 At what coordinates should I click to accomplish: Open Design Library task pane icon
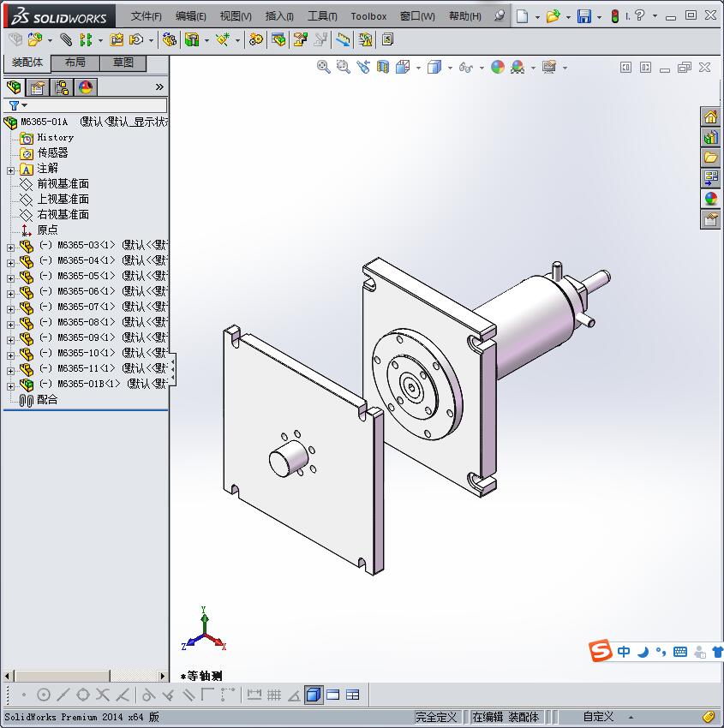[x=710, y=137]
